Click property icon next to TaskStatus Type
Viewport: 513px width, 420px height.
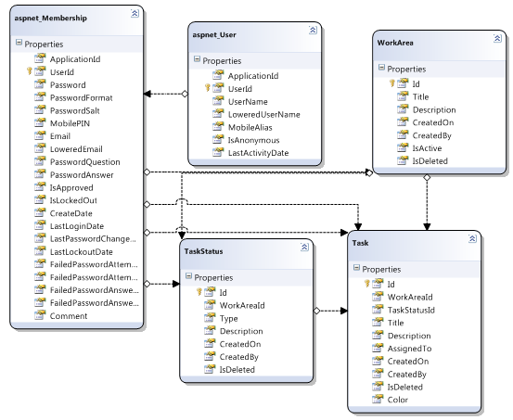(x=210, y=317)
